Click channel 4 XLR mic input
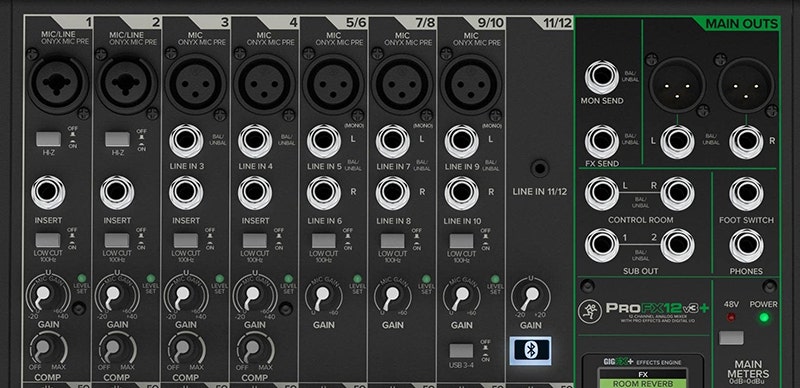The image size is (800, 388). [x=264, y=84]
